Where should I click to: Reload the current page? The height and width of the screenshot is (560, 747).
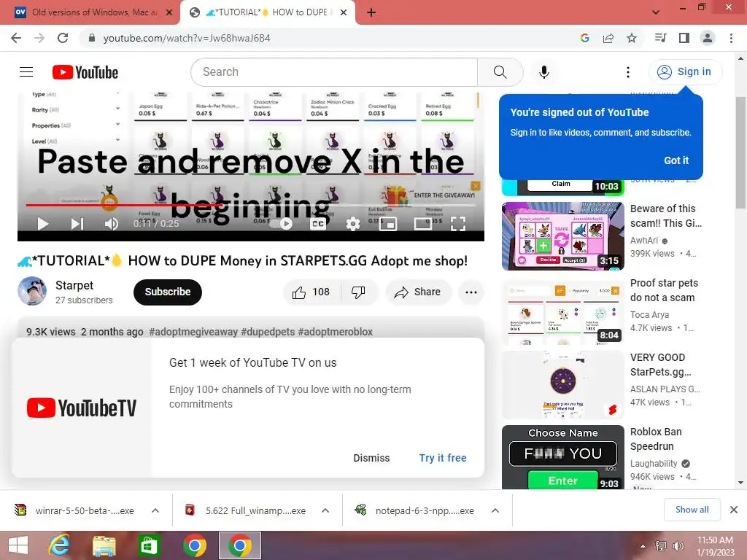pyautogui.click(x=63, y=38)
